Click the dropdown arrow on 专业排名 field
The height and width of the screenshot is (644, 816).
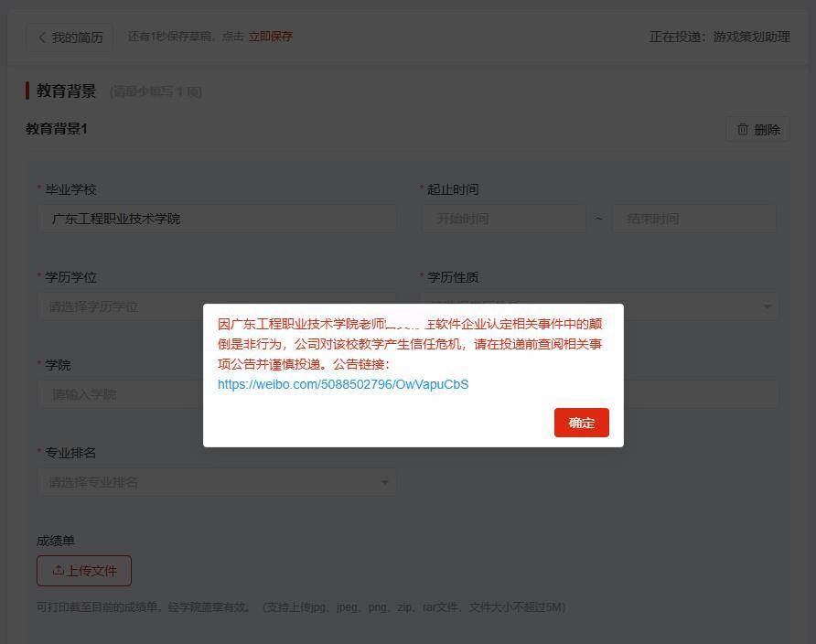[x=385, y=482]
